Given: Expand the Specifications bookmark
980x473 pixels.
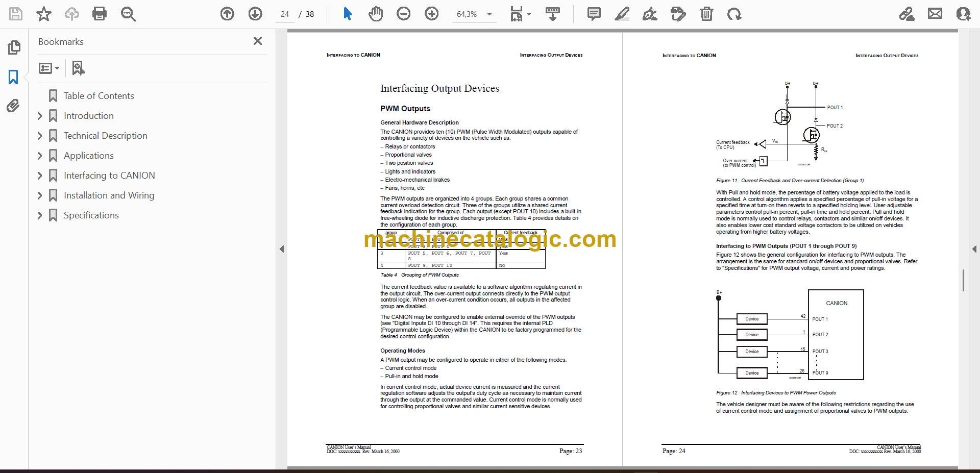Looking at the screenshot, I should tap(40, 215).
